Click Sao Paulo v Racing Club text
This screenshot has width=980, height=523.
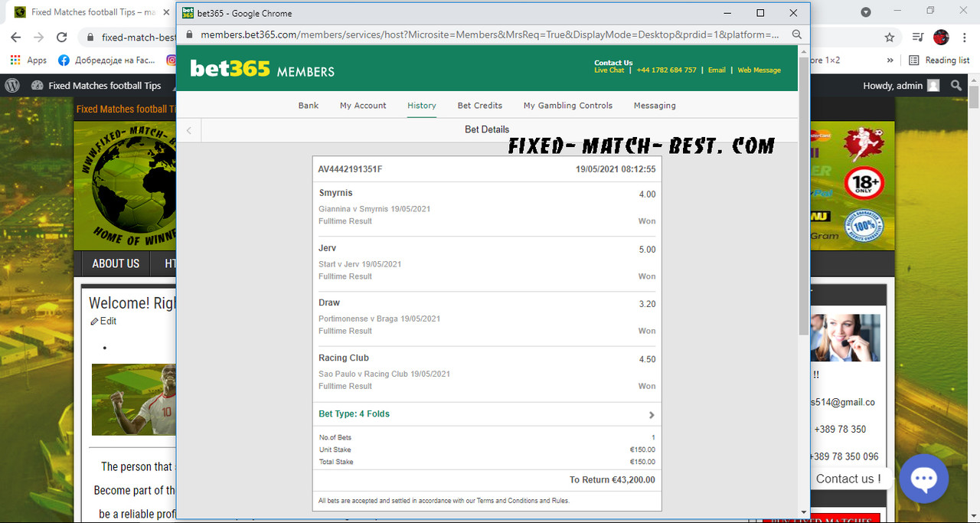point(384,374)
